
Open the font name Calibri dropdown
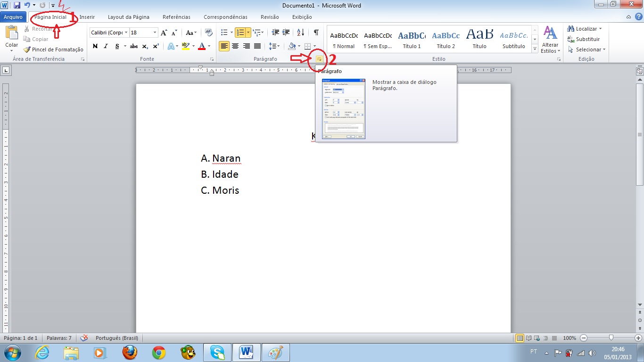point(126,33)
